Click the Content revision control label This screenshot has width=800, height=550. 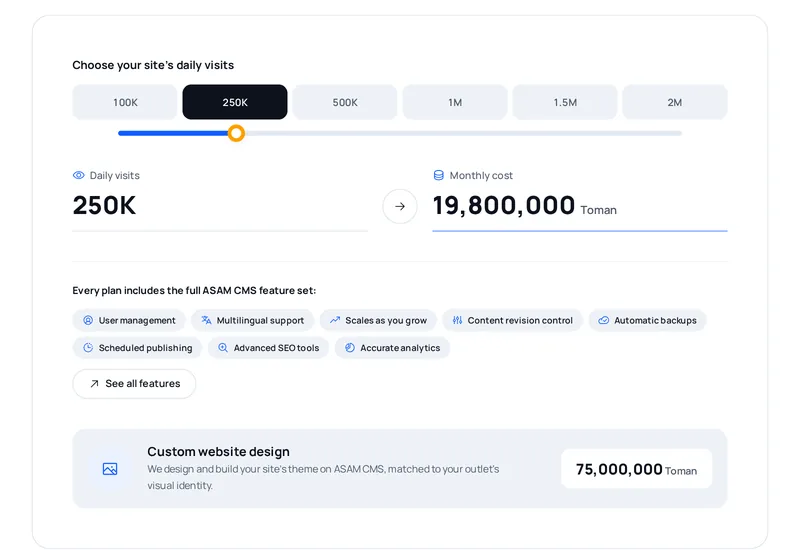[x=520, y=320]
